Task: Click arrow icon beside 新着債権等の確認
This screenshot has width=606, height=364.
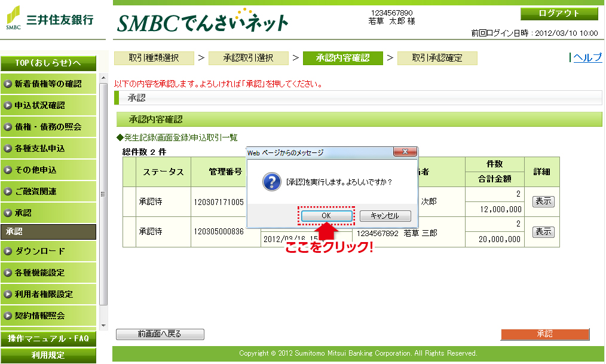Action: [x=8, y=84]
